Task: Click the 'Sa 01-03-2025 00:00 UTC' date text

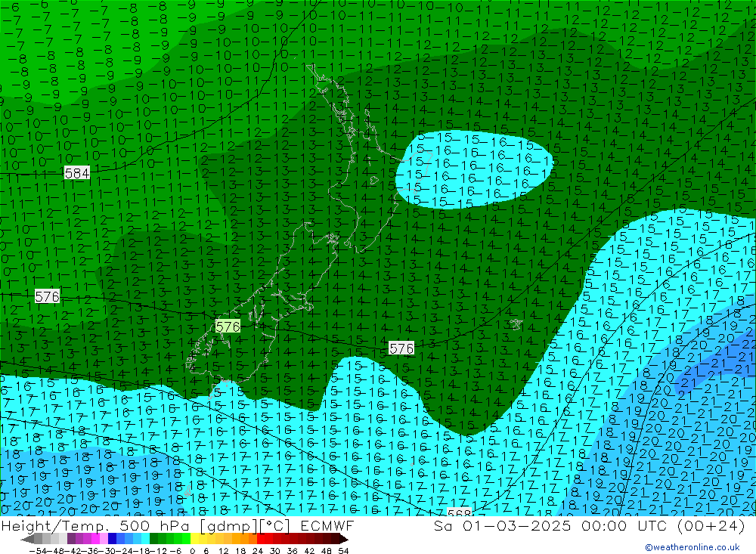Action: coord(550,525)
